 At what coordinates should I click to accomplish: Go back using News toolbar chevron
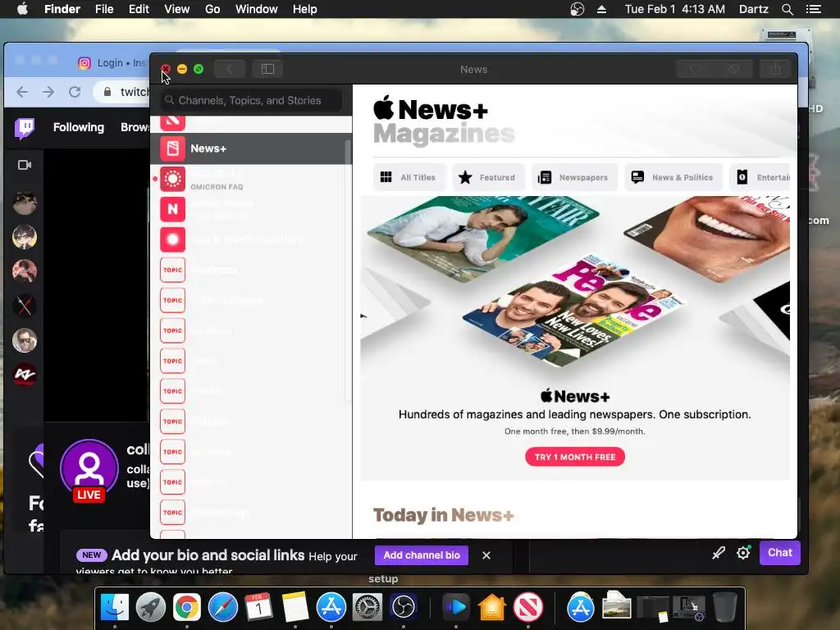pos(230,69)
